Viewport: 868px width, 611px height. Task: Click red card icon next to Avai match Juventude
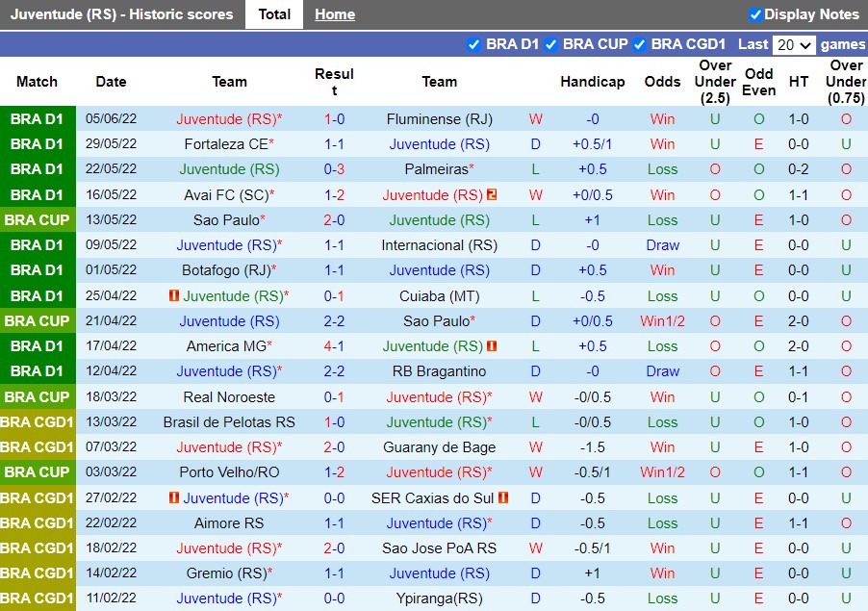tap(492, 194)
